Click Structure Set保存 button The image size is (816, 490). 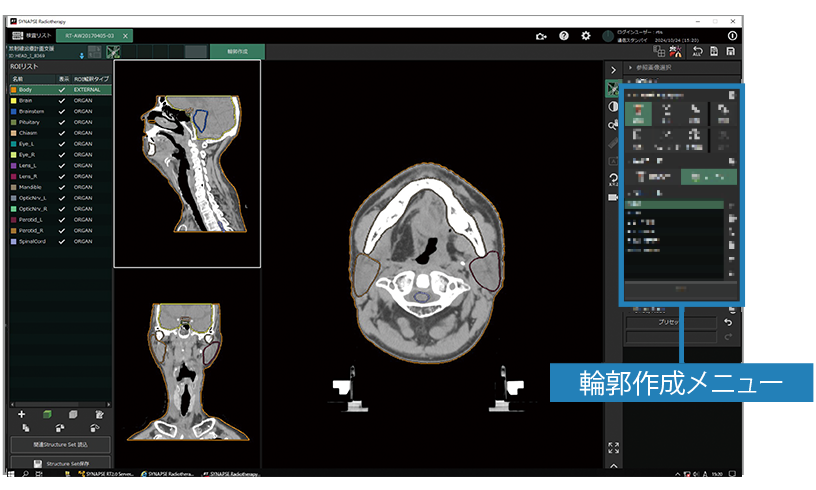coord(60,463)
